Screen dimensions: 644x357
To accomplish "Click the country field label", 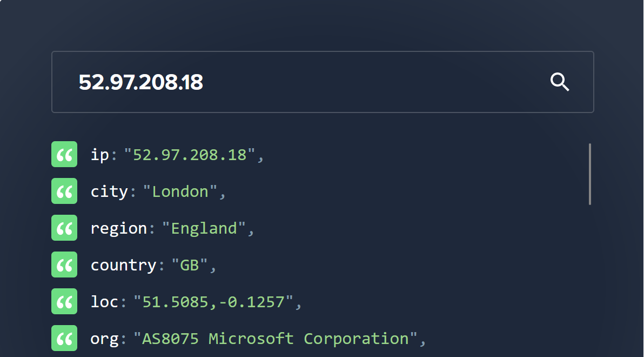I will [x=124, y=265].
